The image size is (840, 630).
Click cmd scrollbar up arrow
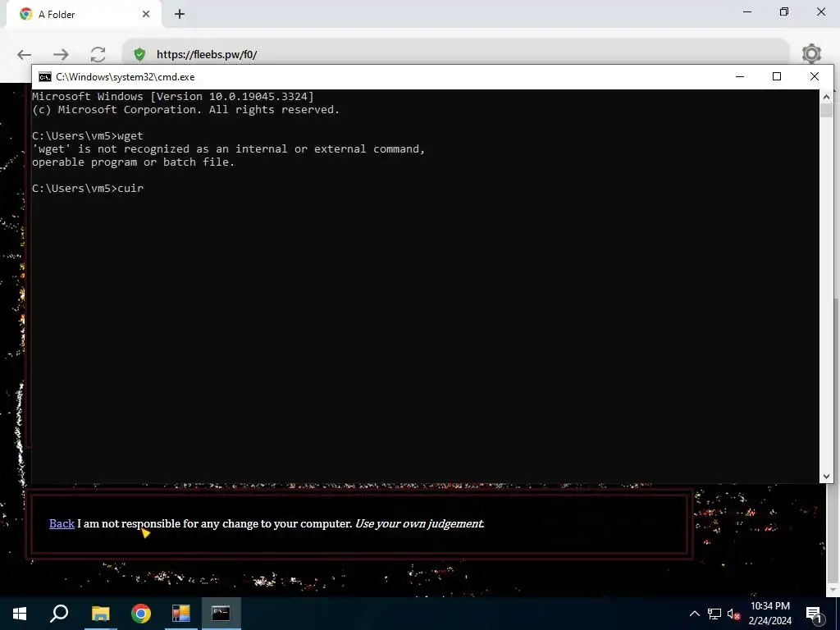point(826,97)
